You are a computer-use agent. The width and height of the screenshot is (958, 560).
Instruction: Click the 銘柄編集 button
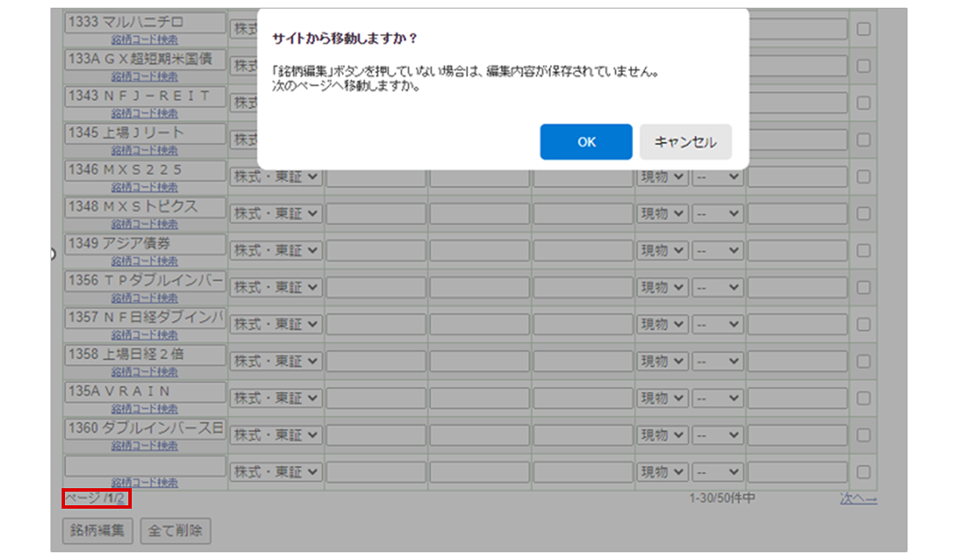[98, 531]
